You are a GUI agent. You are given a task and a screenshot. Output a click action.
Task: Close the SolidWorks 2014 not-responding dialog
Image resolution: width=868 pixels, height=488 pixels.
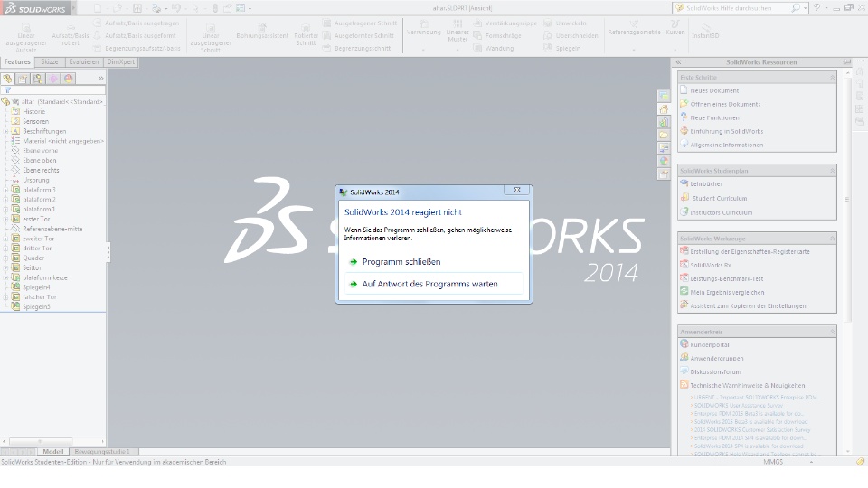click(x=517, y=190)
